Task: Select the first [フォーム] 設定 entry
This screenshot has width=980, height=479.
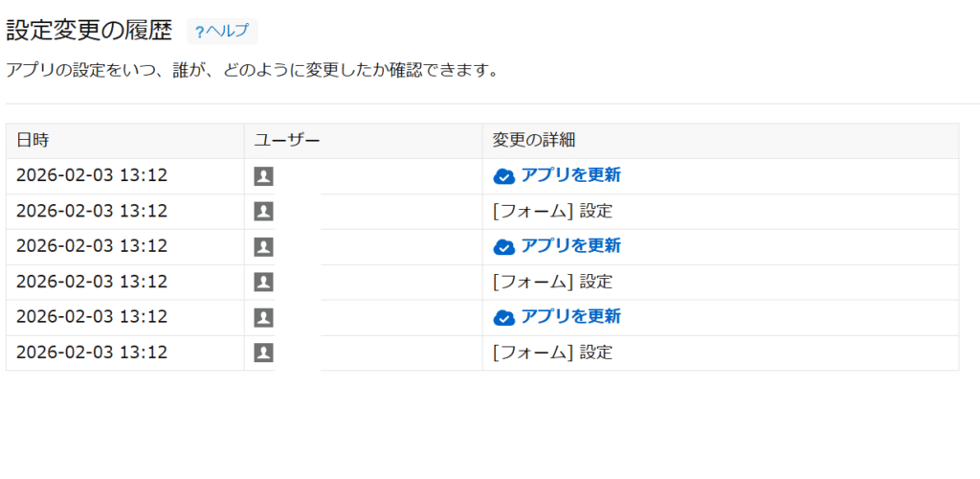Action: [552, 211]
